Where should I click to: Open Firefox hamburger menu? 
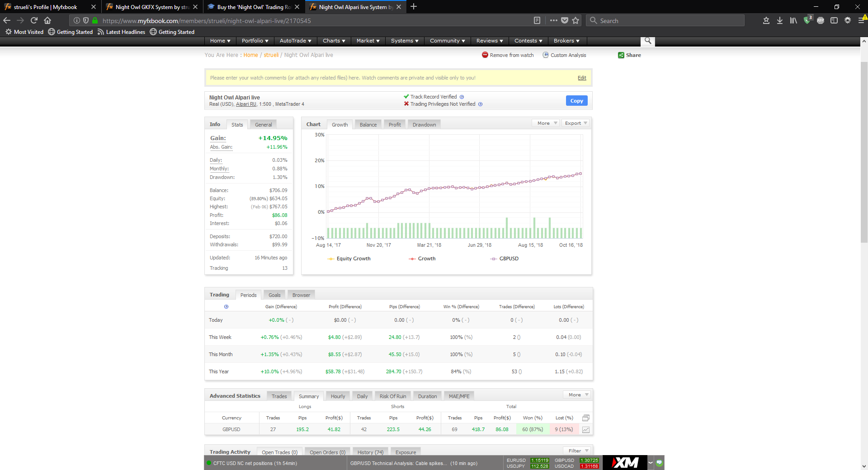click(861, 20)
